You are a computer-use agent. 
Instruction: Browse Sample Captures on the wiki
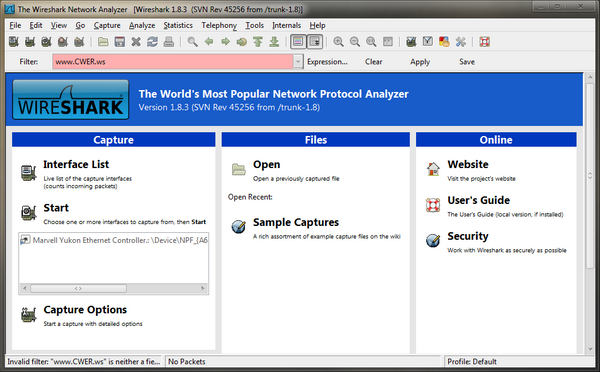[x=296, y=222]
